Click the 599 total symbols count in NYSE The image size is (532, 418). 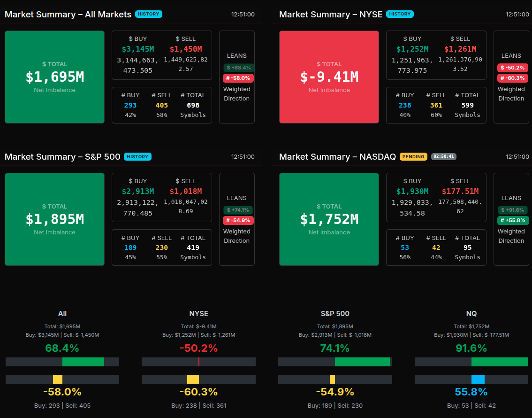[x=467, y=105]
